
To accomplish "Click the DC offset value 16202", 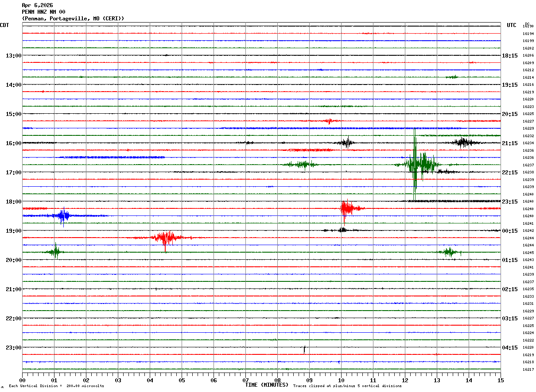I will (x=528, y=48).
